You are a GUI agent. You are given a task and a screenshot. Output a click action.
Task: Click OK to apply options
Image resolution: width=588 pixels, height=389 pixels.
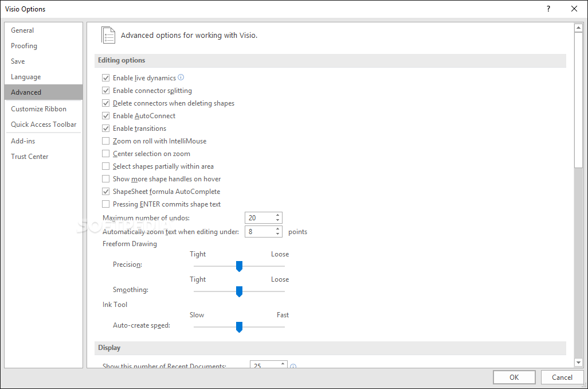514,378
